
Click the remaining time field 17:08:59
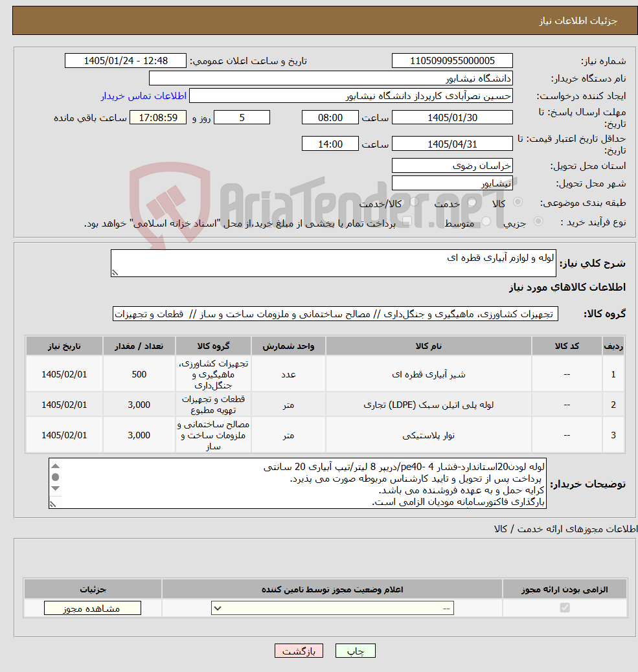click(158, 117)
